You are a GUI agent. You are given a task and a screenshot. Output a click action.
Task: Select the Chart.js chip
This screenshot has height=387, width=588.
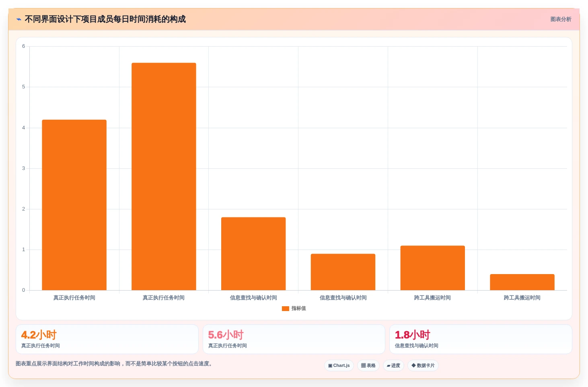(339, 365)
